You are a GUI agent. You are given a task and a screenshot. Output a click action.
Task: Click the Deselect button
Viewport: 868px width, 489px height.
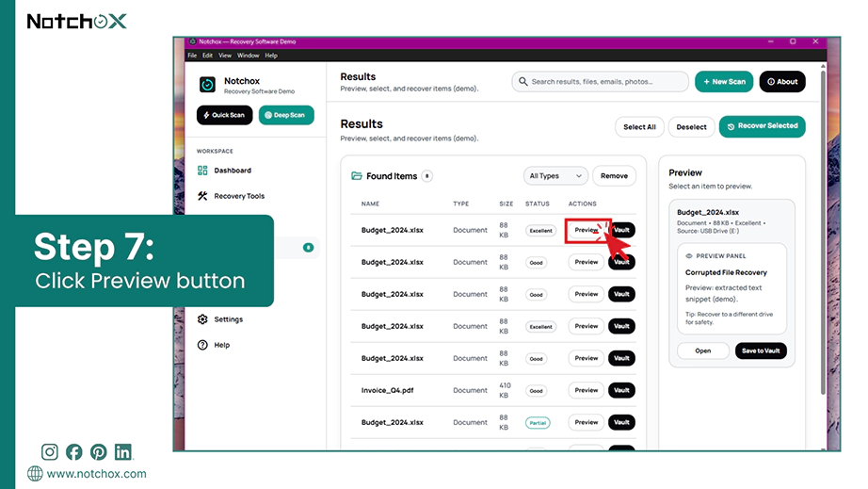[691, 127]
